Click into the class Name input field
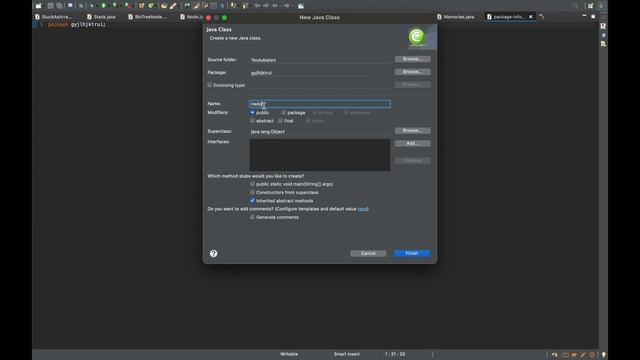Viewport: 640px width, 360px height. pos(320,104)
